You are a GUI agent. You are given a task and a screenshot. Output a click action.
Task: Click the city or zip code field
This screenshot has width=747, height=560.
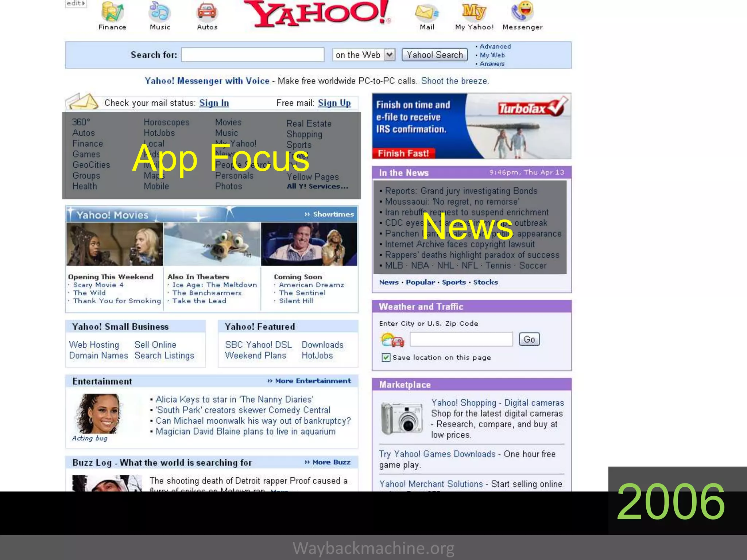461,339
